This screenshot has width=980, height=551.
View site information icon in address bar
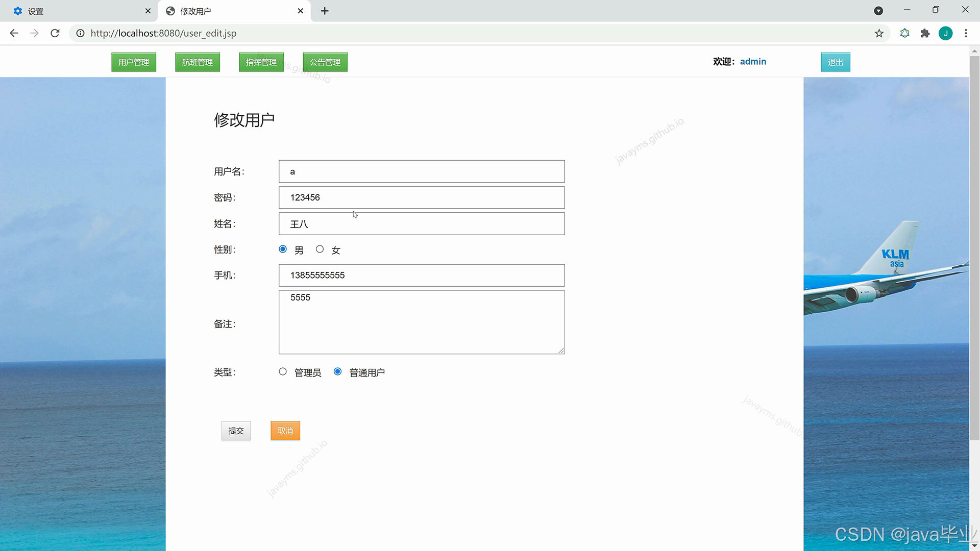coord(80,33)
